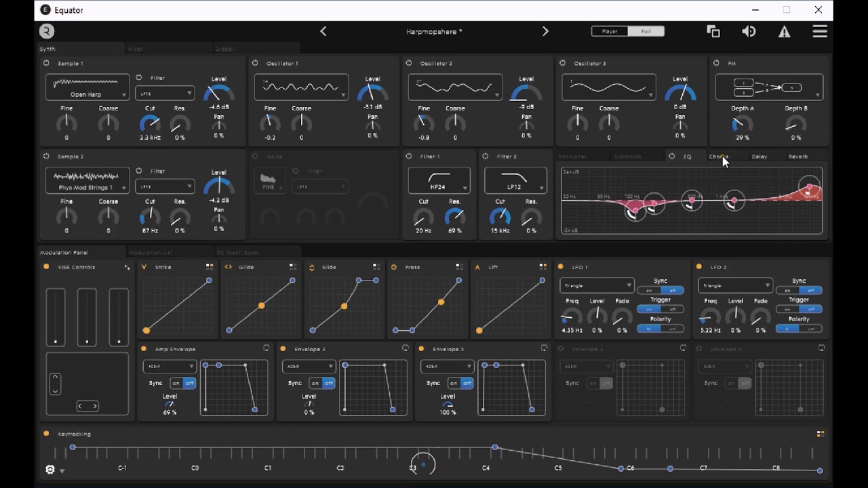Switch to Player view mode
The width and height of the screenshot is (868, 488).
coord(610,31)
